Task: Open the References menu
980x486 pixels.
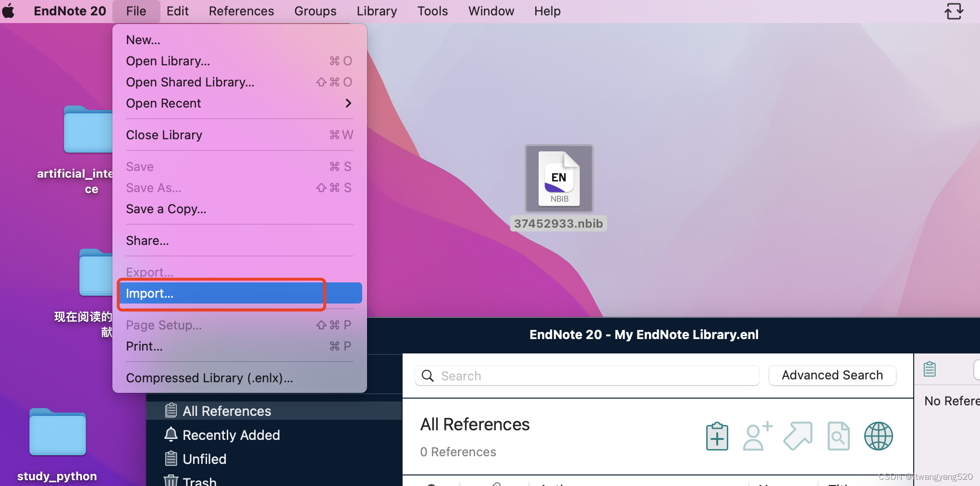Action: (x=241, y=11)
